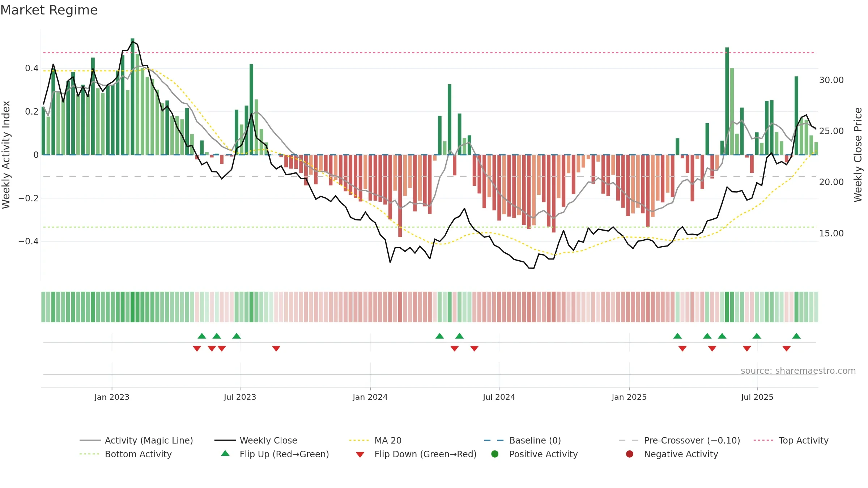Click the Market Regime chart title
The width and height of the screenshot is (868, 488).
tap(49, 10)
